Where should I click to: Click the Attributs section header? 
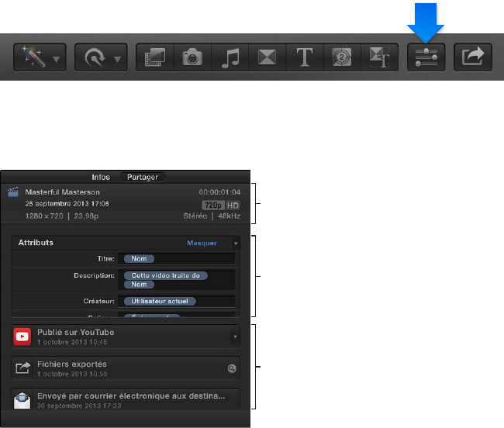[x=36, y=243]
